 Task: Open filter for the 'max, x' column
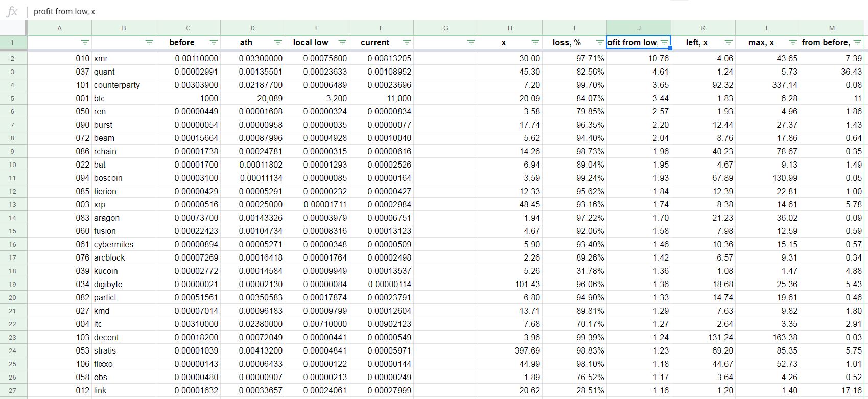coord(793,42)
